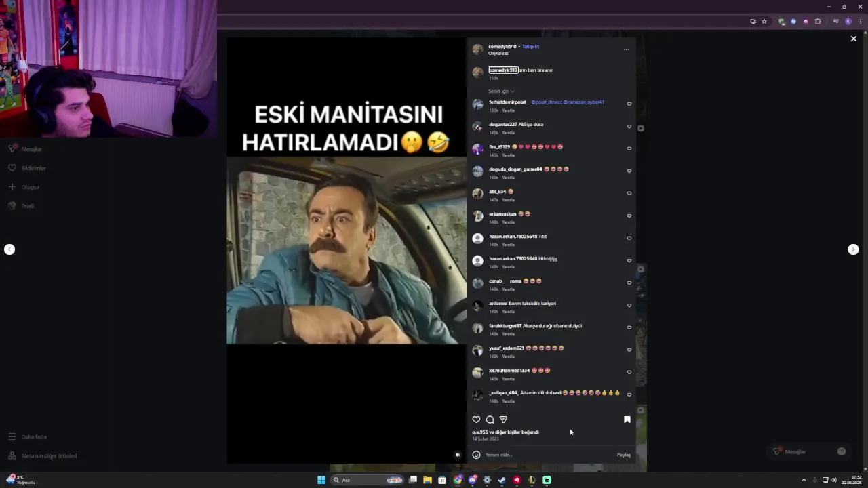Click the taskbar 'Ara' search box
The height and width of the screenshot is (488, 868).
coord(368,480)
